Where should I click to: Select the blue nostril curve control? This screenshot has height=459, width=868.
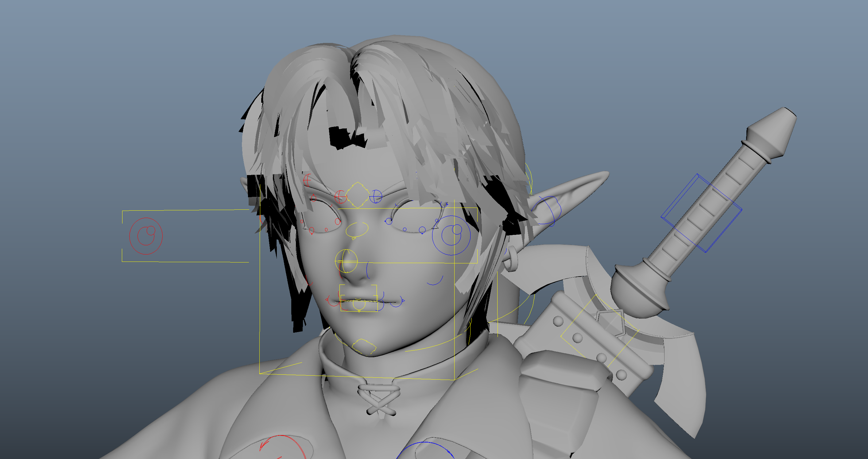pos(368,270)
